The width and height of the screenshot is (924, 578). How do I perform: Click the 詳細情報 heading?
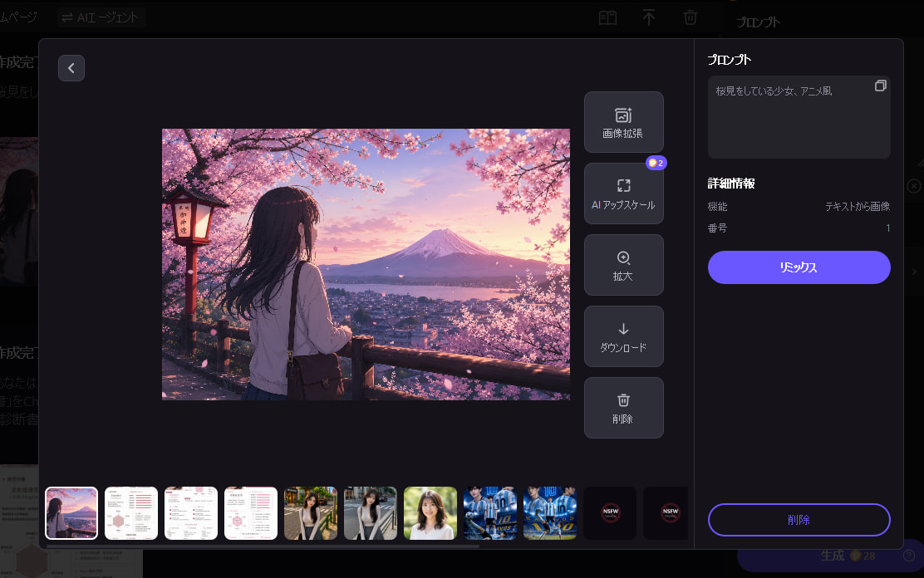coord(731,184)
